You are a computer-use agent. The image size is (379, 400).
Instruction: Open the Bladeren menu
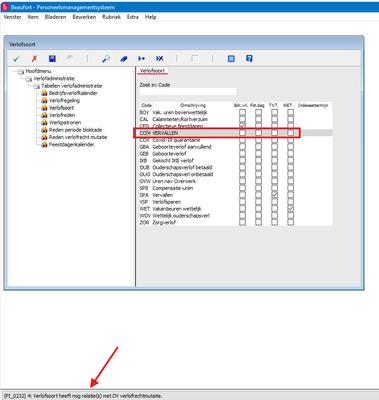[55, 17]
